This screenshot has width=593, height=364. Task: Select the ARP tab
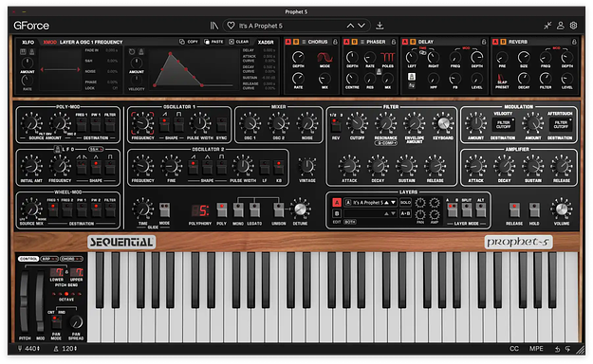[49, 259]
